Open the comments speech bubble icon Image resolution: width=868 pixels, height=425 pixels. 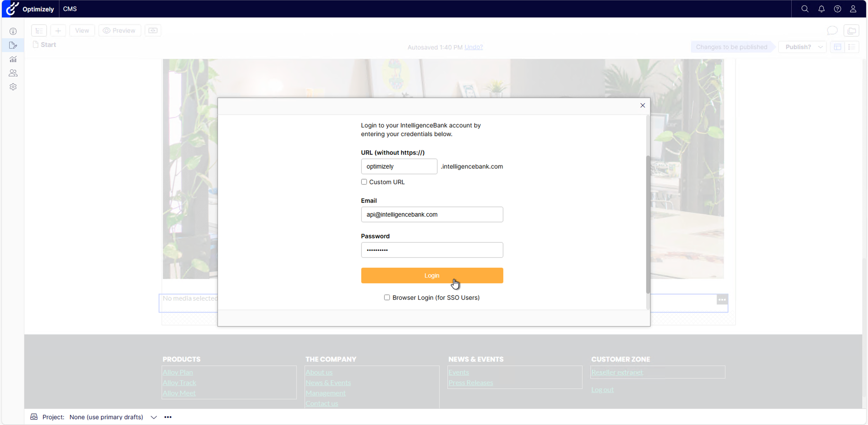point(832,31)
